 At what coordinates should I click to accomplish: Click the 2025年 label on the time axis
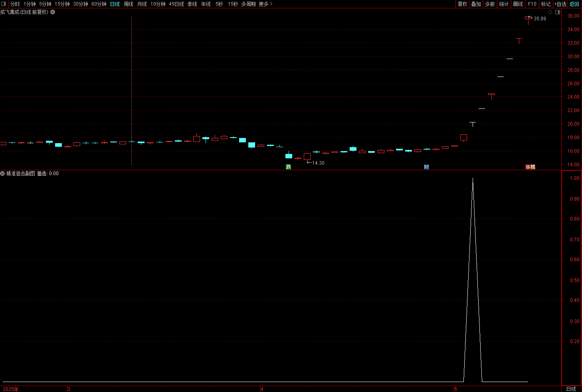[x=11, y=389]
